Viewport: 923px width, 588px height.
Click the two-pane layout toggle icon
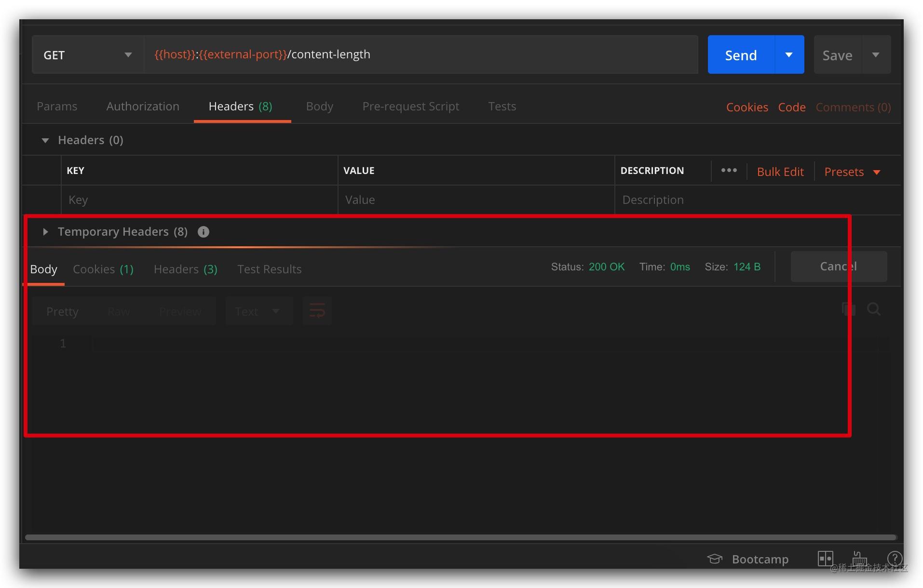pyautogui.click(x=825, y=559)
